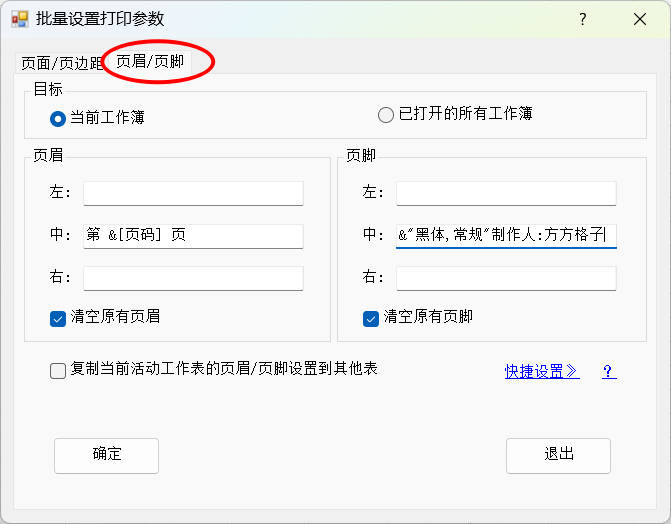Screen dimensions: 671x524
Task: Click the question mark link beside 快捷设置
Action: point(608,371)
